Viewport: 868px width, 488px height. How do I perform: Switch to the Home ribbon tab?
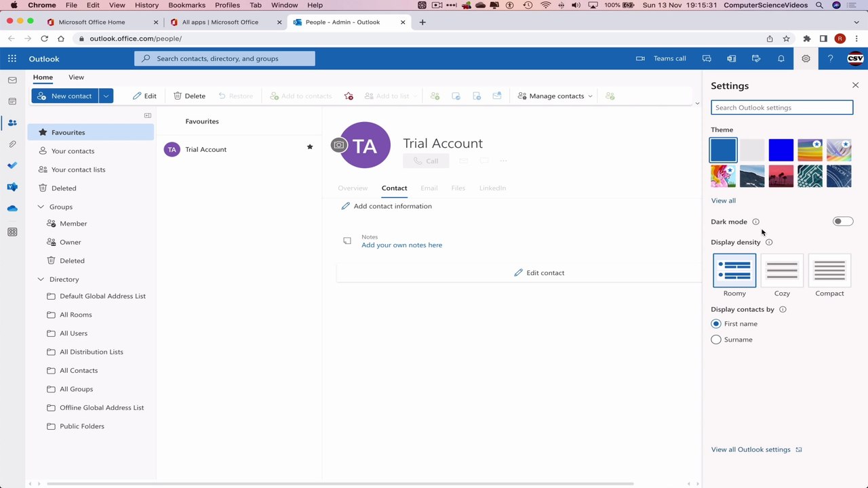point(43,77)
